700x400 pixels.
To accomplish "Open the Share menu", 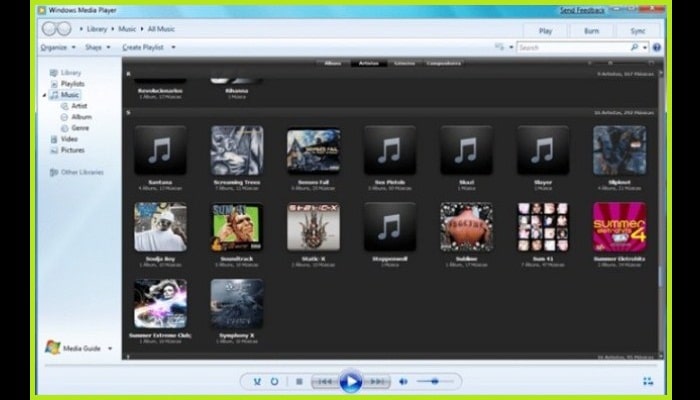I will pyautogui.click(x=98, y=47).
